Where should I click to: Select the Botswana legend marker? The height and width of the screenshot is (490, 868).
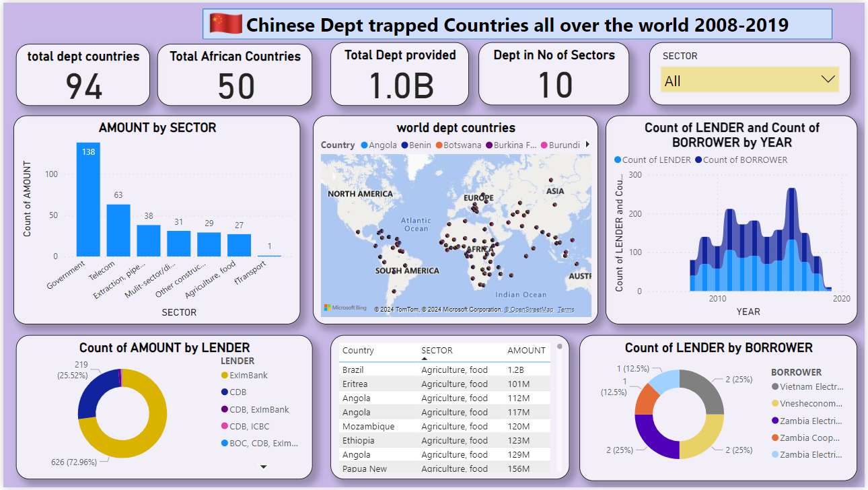click(437, 145)
